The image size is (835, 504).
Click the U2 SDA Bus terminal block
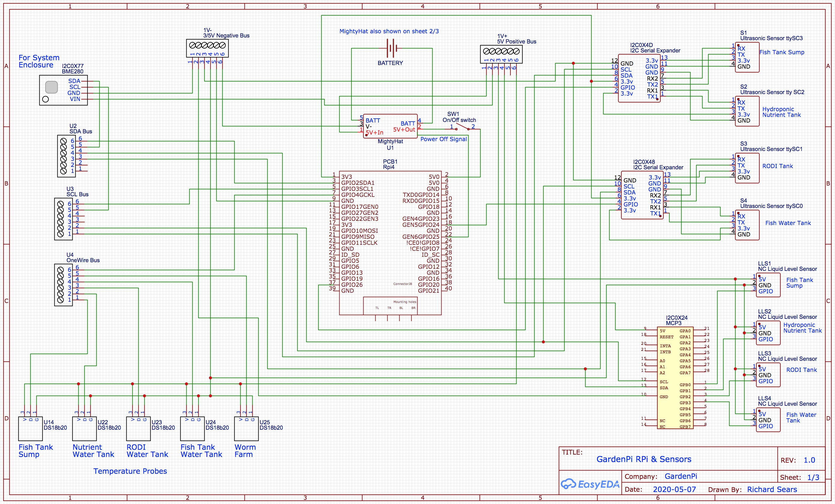point(66,156)
